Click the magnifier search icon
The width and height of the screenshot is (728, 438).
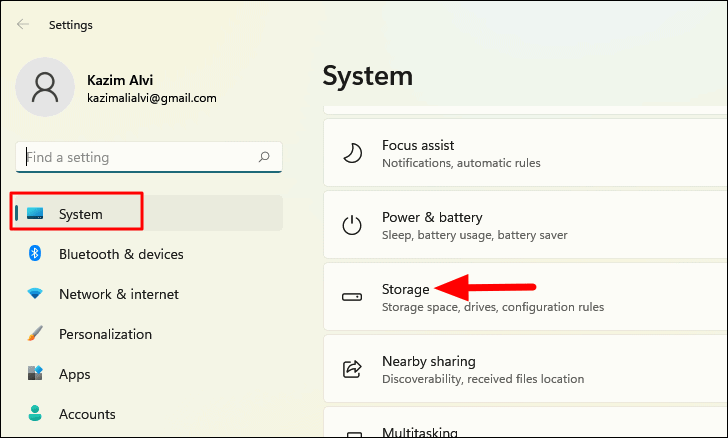264,157
